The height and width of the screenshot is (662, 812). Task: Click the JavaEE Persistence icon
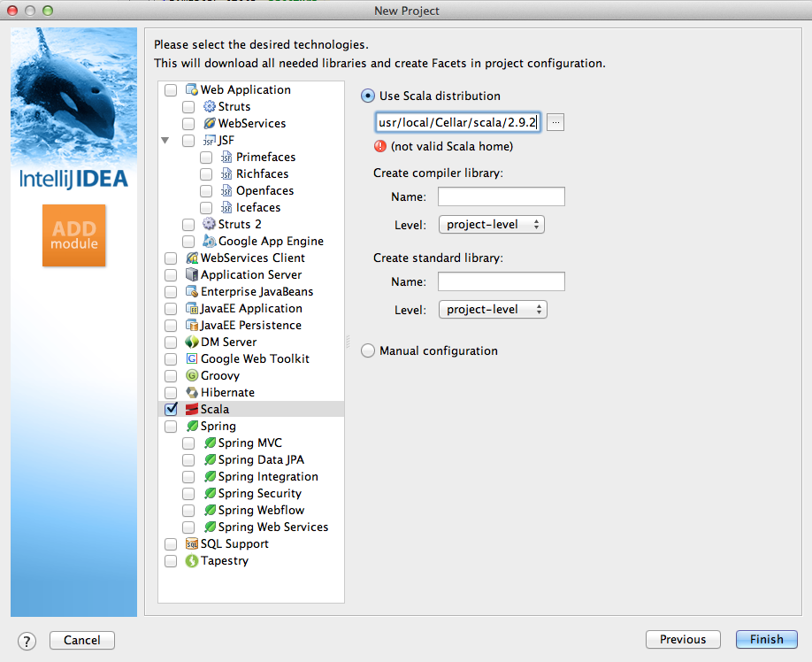[192, 325]
